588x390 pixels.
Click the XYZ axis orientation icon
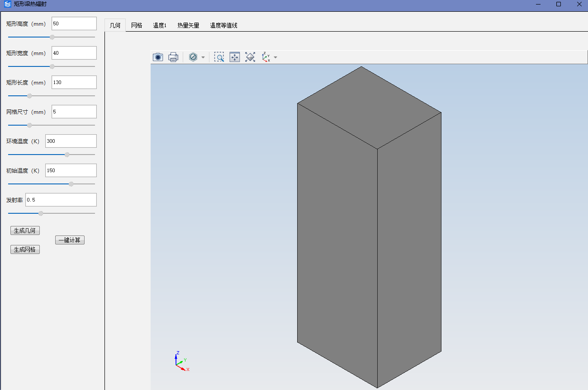(266, 57)
